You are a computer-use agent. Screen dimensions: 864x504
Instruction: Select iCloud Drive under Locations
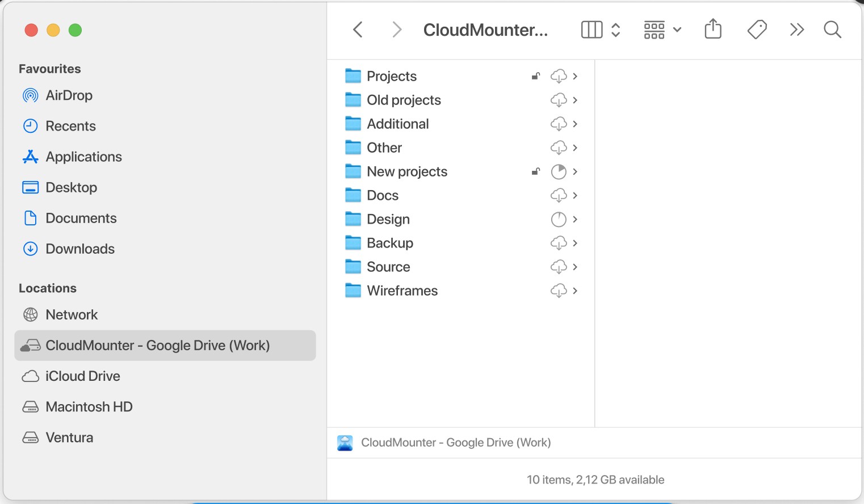point(82,376)
